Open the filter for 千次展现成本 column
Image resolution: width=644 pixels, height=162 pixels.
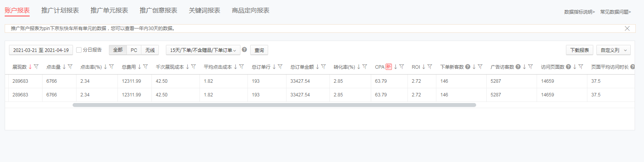tap(194, 67)
